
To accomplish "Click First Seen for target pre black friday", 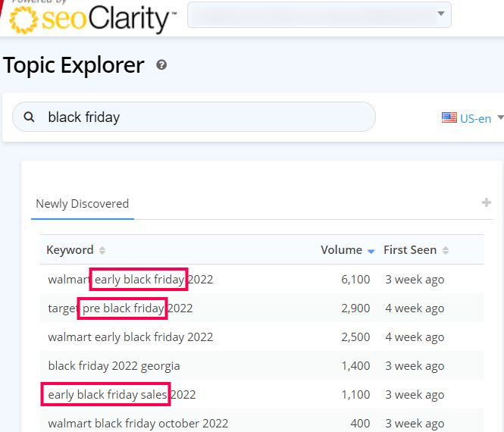I will (x=415, y=308).
